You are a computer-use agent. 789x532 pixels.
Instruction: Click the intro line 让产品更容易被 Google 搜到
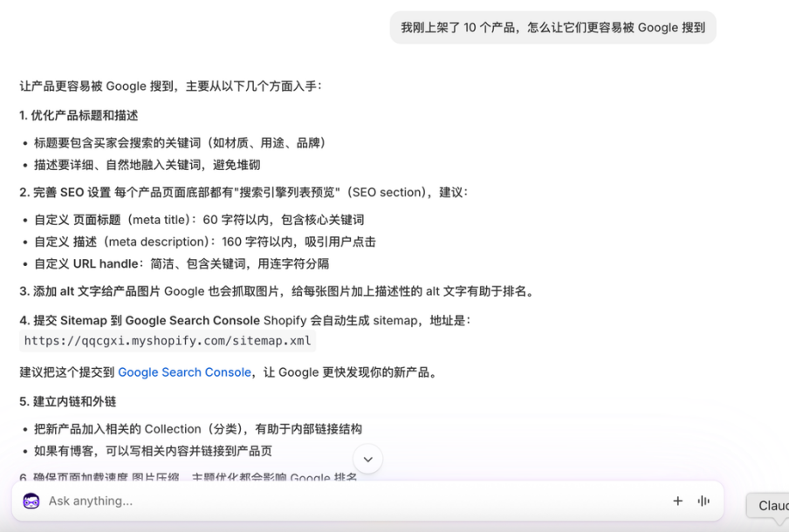click(170, 86)
